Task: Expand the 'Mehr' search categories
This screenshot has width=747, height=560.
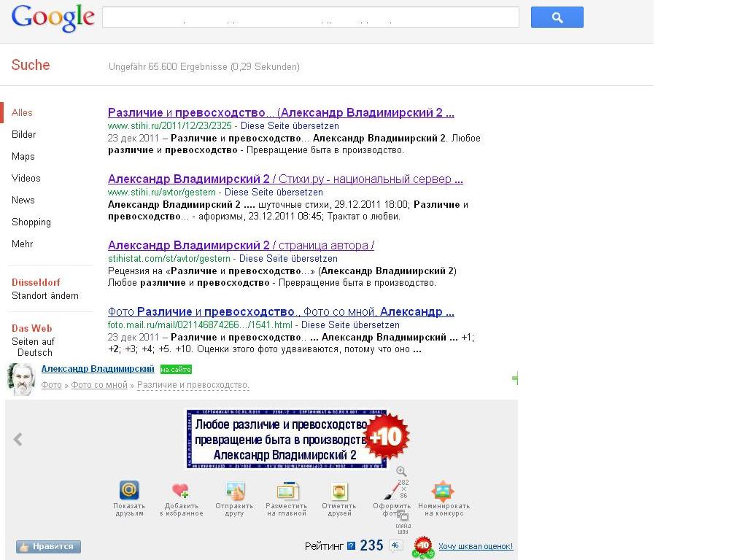Action: [x=22, y=244]
